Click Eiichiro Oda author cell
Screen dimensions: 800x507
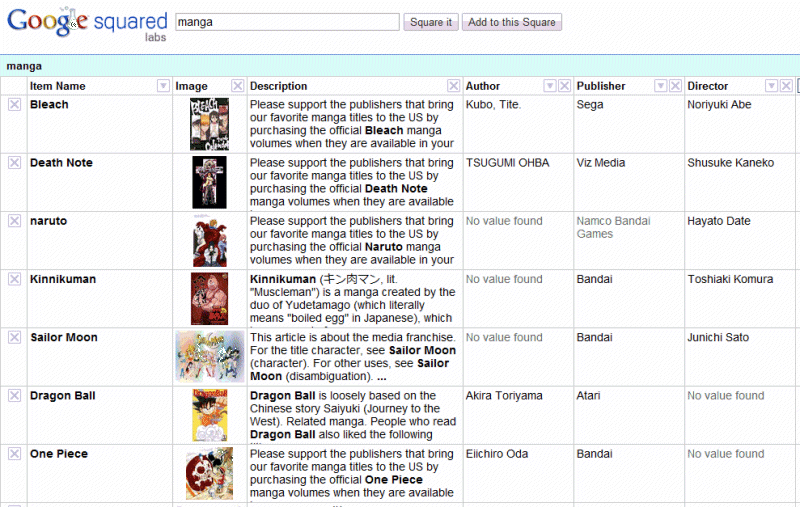(x=496, y=453)
